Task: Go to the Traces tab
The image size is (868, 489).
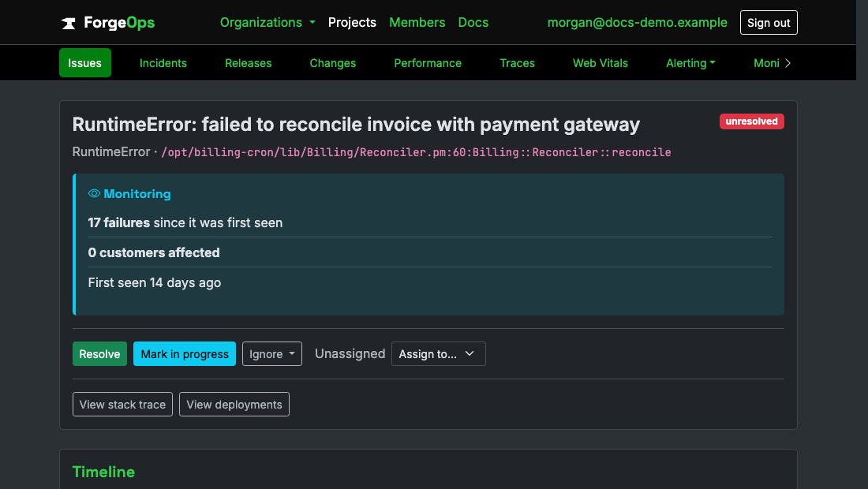Action: tap(517, 63)
